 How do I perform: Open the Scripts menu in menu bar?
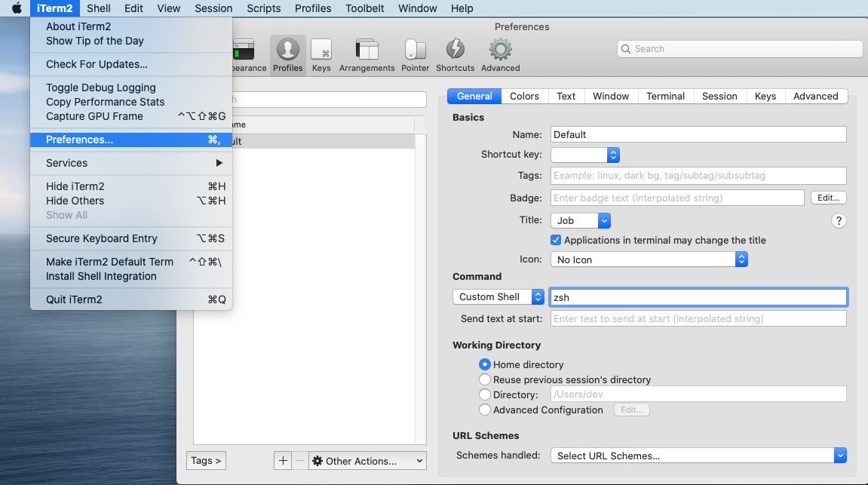click(x=263, y=8)
